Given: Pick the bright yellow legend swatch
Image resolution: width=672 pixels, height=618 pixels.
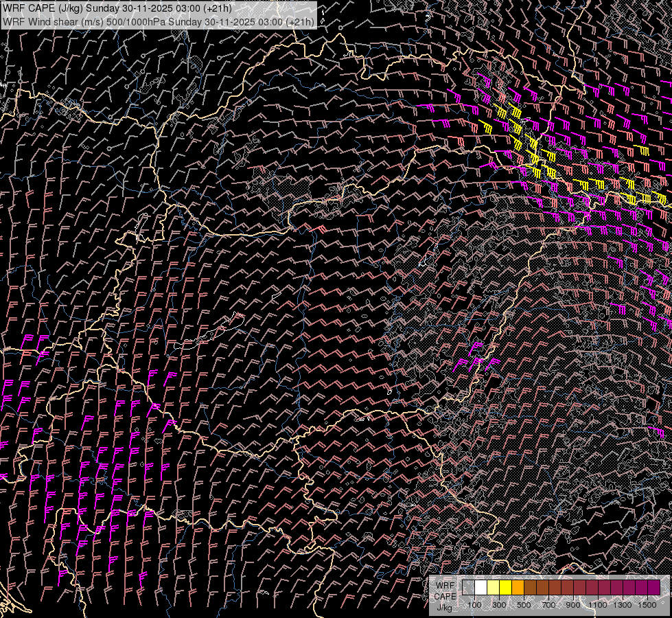Looking at the screenshot, I should (x=506, y=588).
